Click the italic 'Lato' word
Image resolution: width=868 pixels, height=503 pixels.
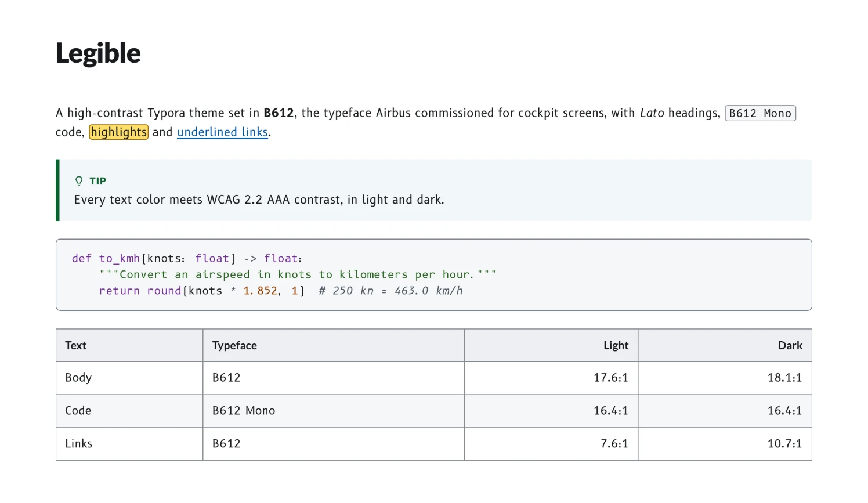tap(652, 113)
